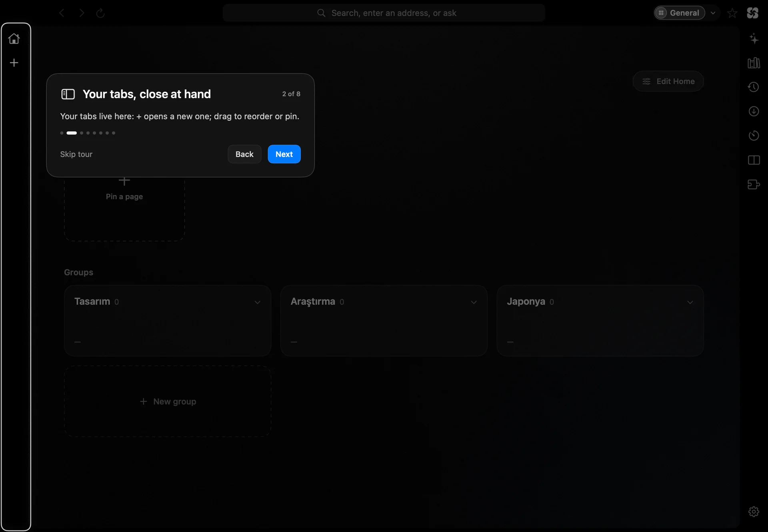The width and height of the screenshot is (768, 532).
Task: Expand the Araştırma group chevron
Action: coord(474,302)
